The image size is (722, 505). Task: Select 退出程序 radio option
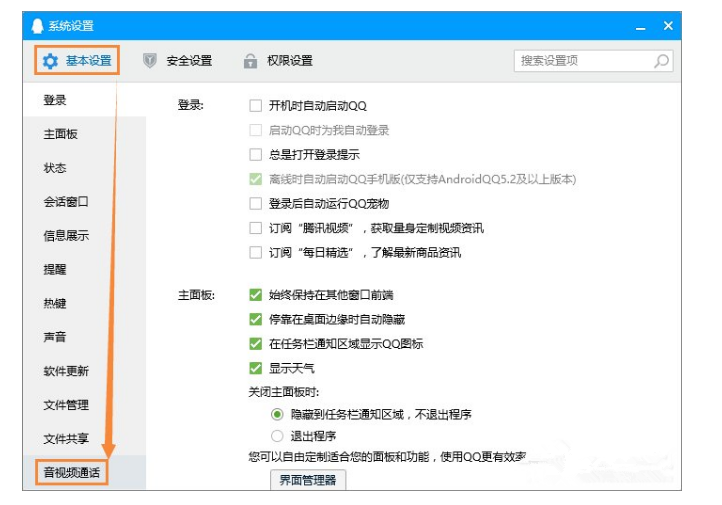tap(277, 436)
